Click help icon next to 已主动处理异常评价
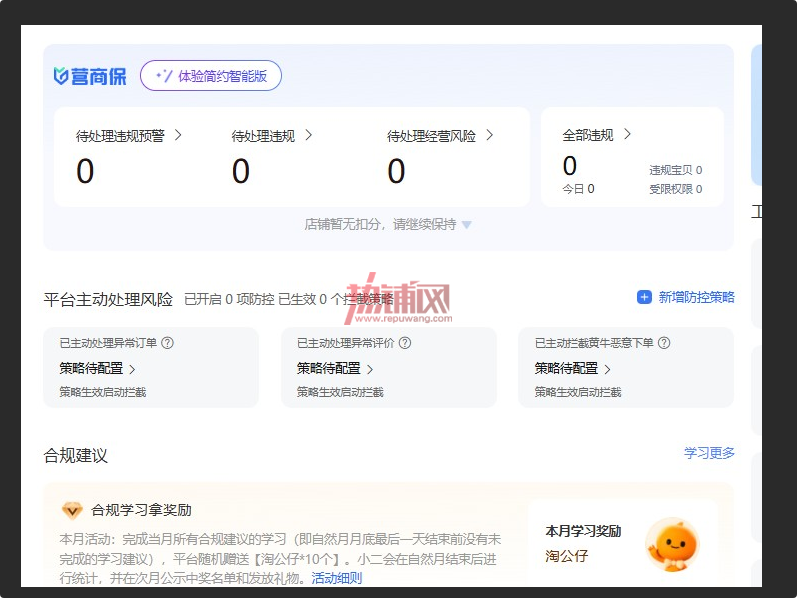This screenshot has width=797, height=598. point(405,343)
